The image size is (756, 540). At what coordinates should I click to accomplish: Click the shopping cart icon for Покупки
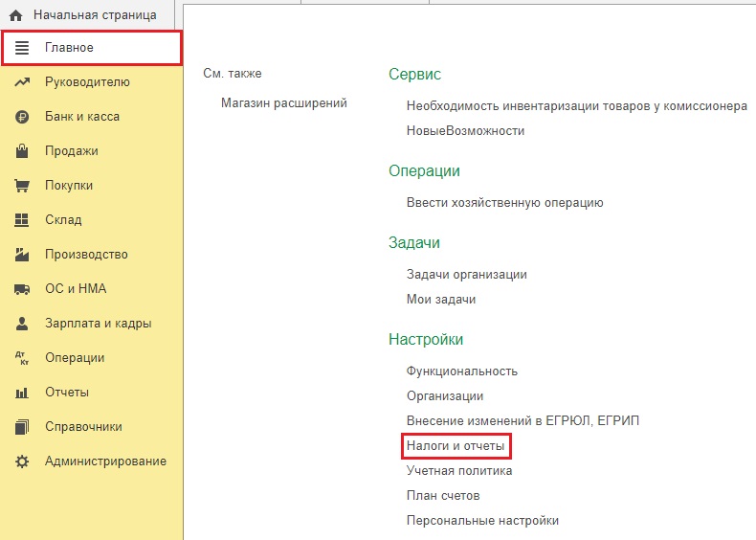[x=22, y=186]
